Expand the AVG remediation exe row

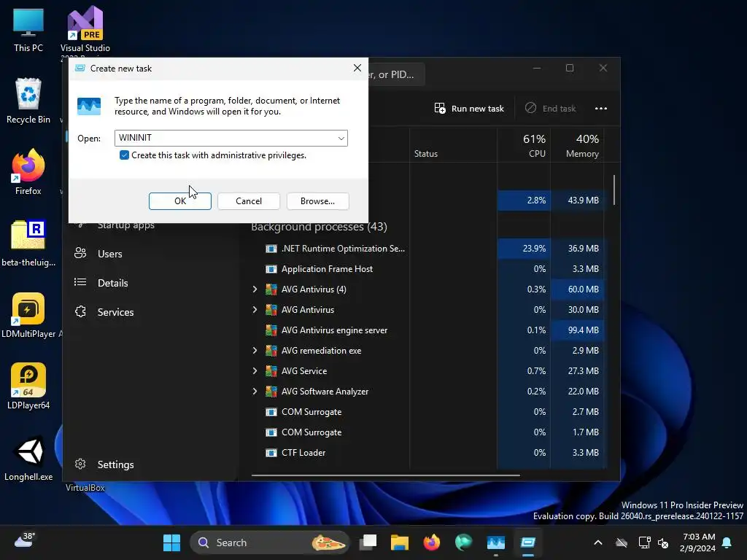pos(255,351)
